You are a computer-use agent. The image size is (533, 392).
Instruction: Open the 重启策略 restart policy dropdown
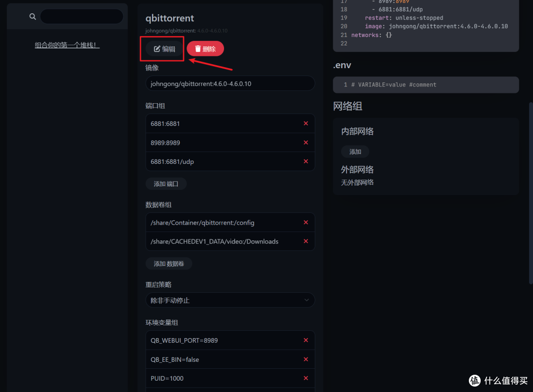(x=230, y=300)
